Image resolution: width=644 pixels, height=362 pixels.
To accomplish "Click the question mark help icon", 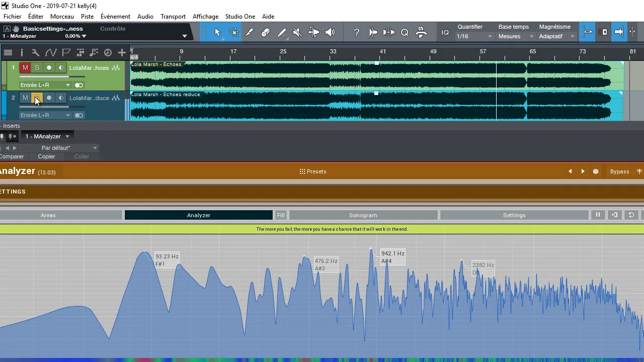I will pyautogui.click(x=357, y=32).
